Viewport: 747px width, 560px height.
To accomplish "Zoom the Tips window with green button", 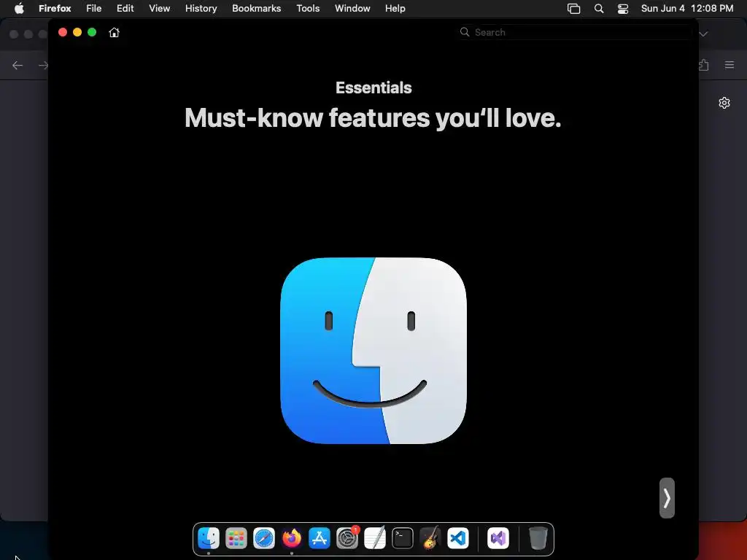I will pos(92,32).
